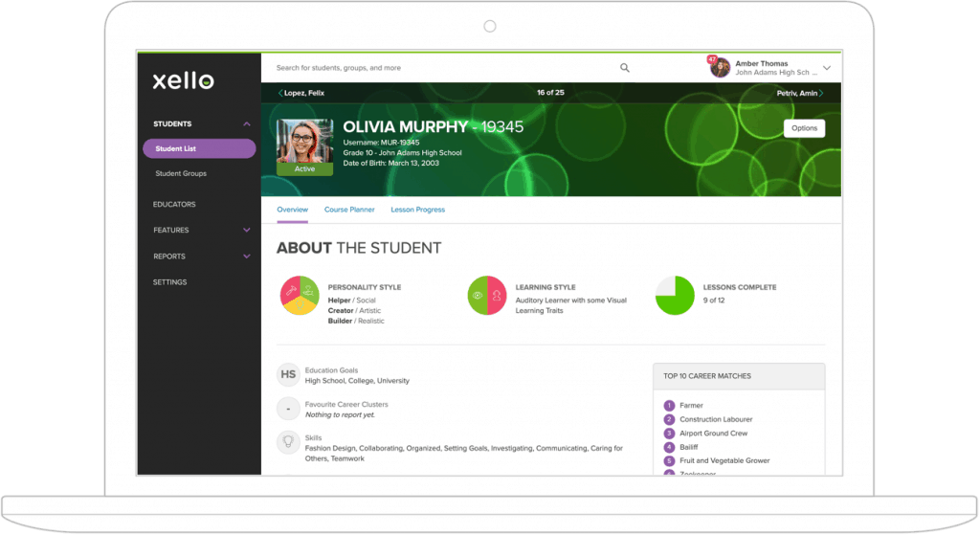Click the student search input field
This screenshot has width=980, height=535.
440,68
